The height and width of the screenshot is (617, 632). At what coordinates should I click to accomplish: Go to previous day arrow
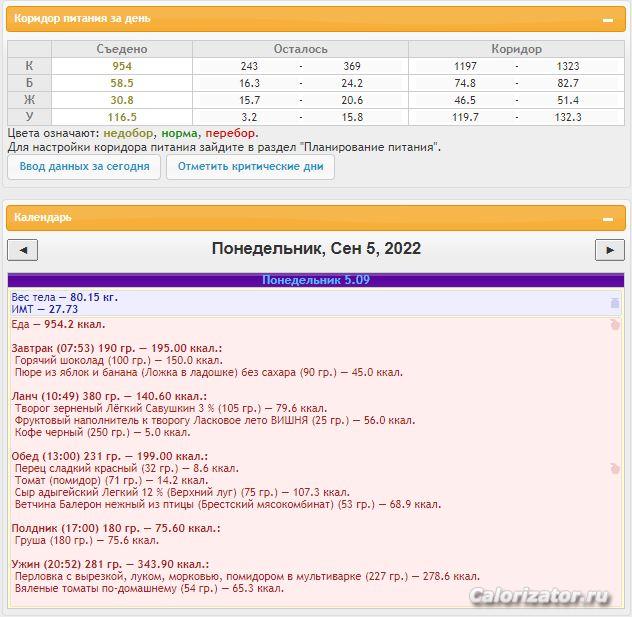coord(23,250)
